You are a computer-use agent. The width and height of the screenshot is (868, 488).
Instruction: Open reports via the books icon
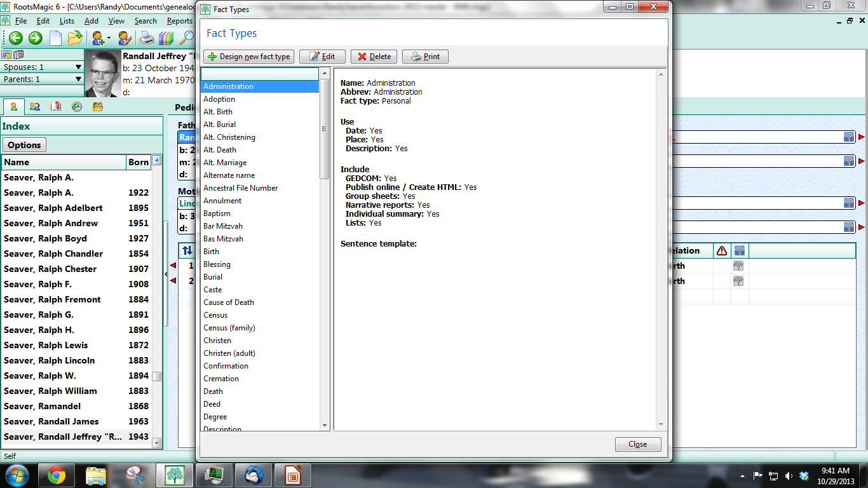click(x=166, y=38)
